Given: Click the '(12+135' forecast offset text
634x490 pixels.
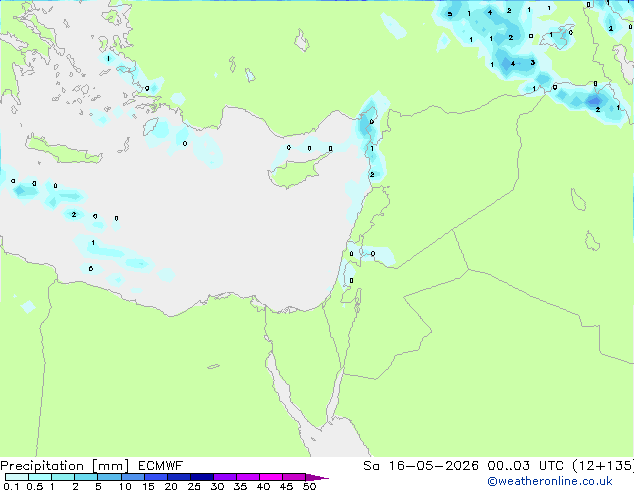Looking at the screenshot, I should point(602,466).
